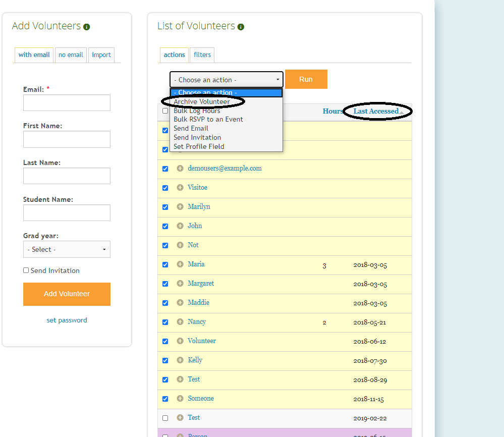Viewport: 504px width, 437px height.
Task: Click info icon beside Add Volunteers heading
Action: click(86, 27)
